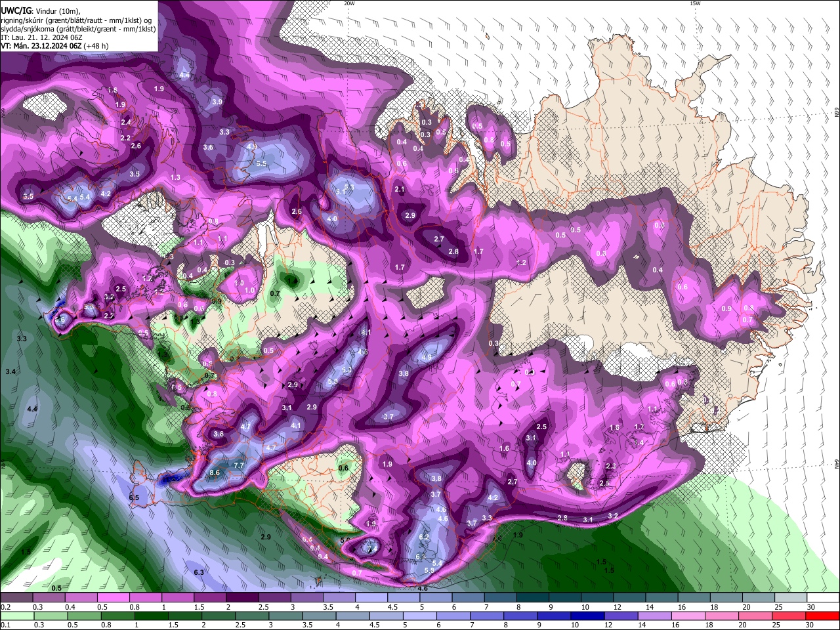The height and width of the screenshot is (630, 840).
Task: Click the 4.9 precipitation value on the map
Action: [x=427, y=358]
